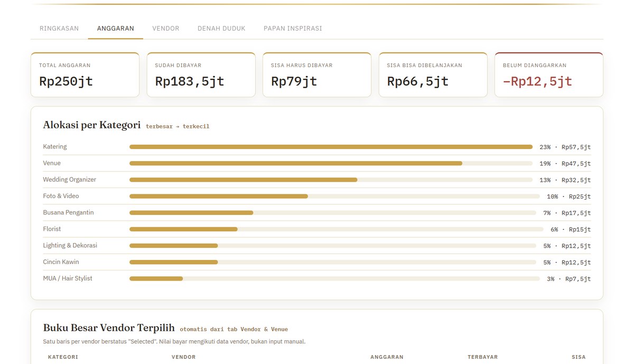Click the Sisa Harus Dibayar Rp79jt card

[x=317, y=74]
